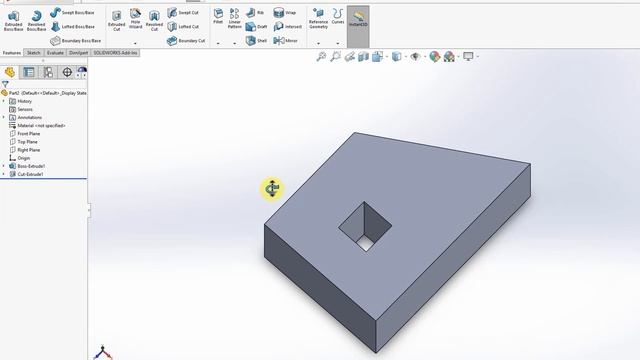Open the PropertyManager tab
Image resolution: width=640 pixels, height=360 pixels.
[x=29, y=72]
